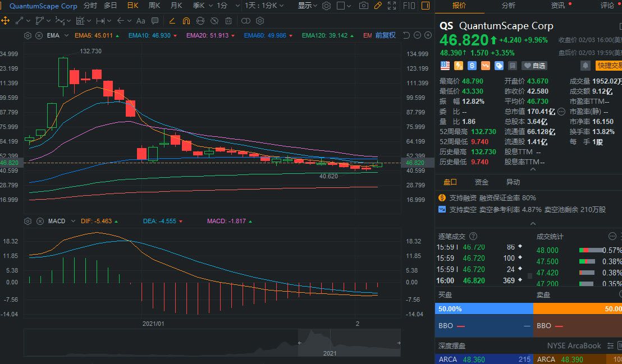Open 成交统计 more options menu
This screenshot has height=364, width=622.
612,236
